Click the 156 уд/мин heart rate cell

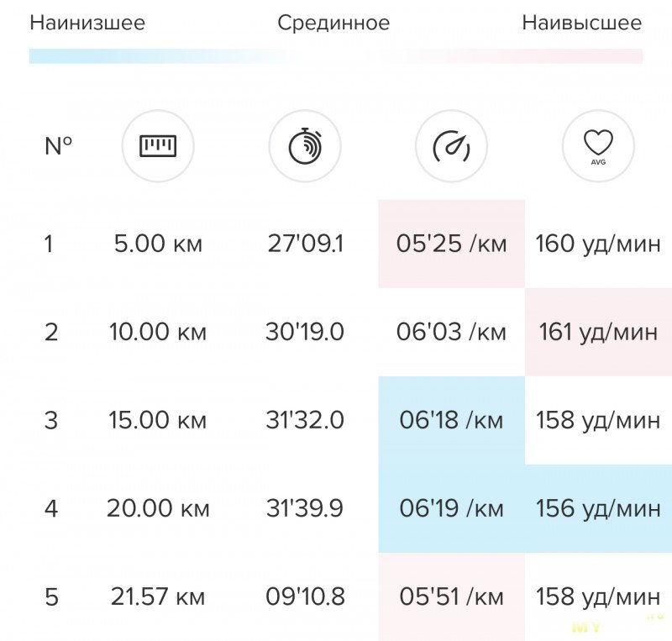[598, 508]
